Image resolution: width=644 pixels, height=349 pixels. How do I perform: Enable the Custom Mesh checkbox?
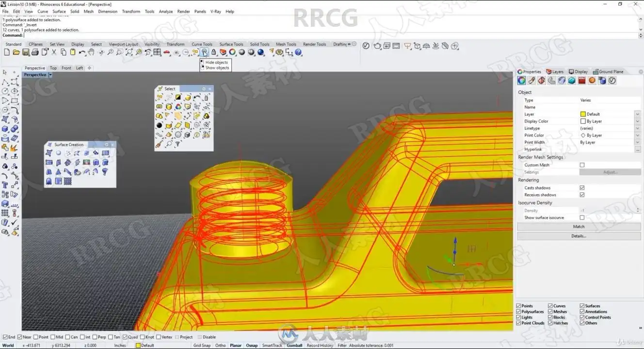coord(582,165)
